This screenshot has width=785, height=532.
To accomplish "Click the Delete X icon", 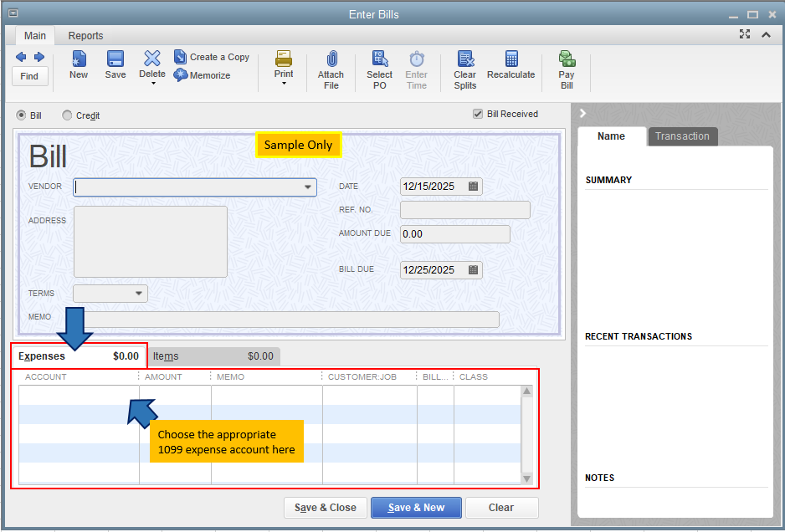I will [x=152, y=58].
